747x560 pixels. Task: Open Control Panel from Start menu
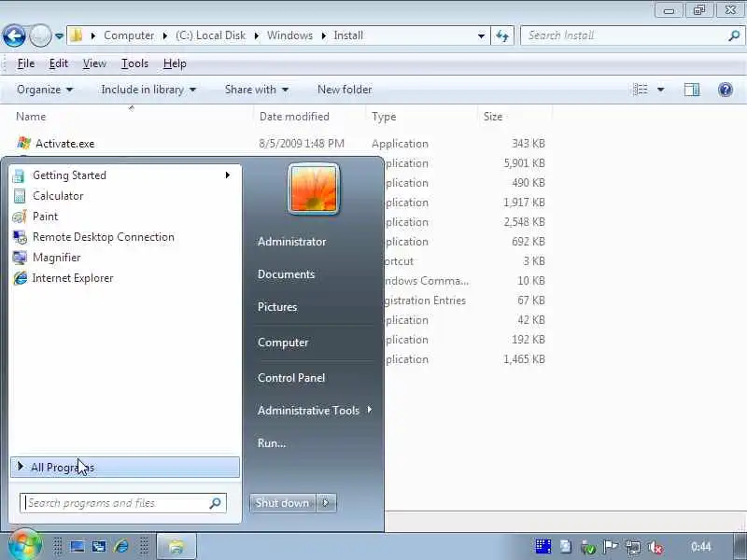click(291, 378)
